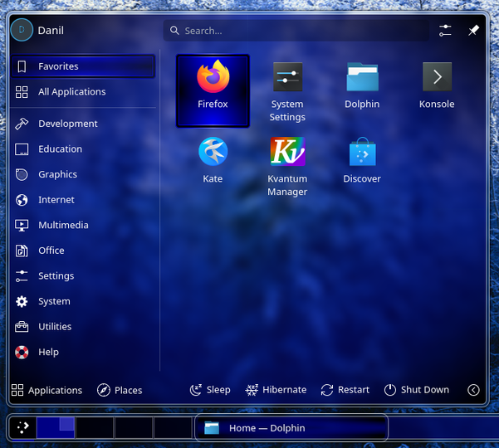
Task: Focus the Search field
Action: tap(296, 31)
